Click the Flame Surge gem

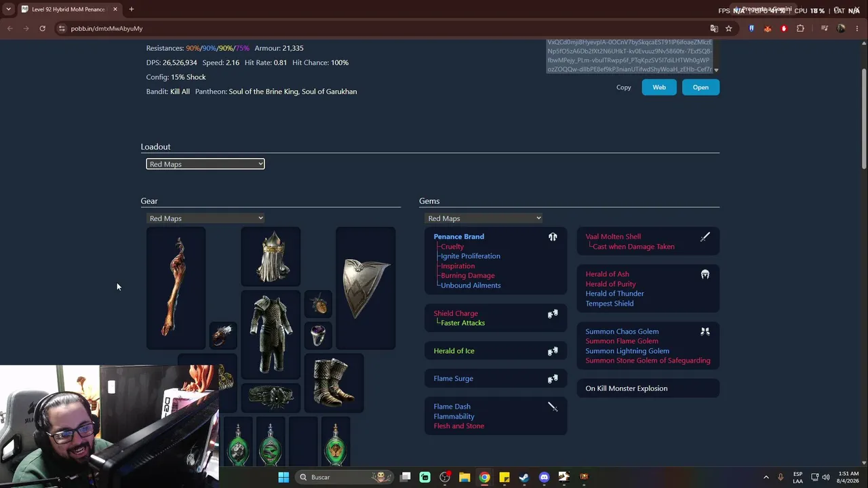454,379
